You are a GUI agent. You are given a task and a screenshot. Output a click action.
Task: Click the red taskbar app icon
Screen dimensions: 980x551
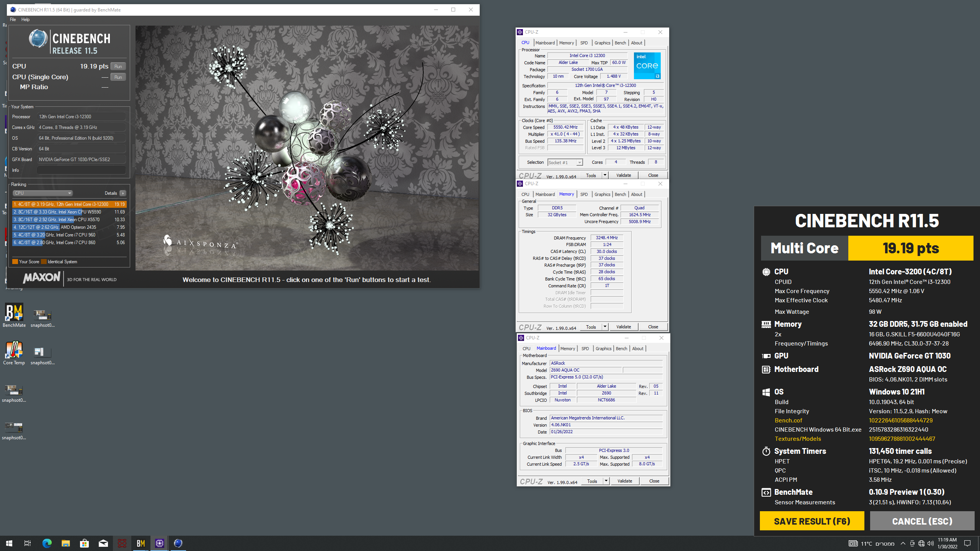point(122,543)
